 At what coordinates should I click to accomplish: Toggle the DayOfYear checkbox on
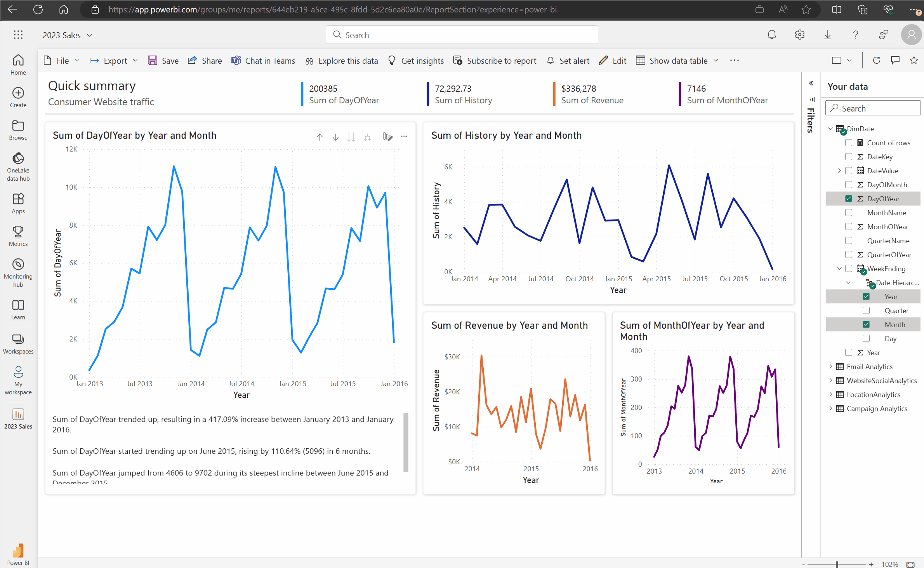tap(848, 198)
